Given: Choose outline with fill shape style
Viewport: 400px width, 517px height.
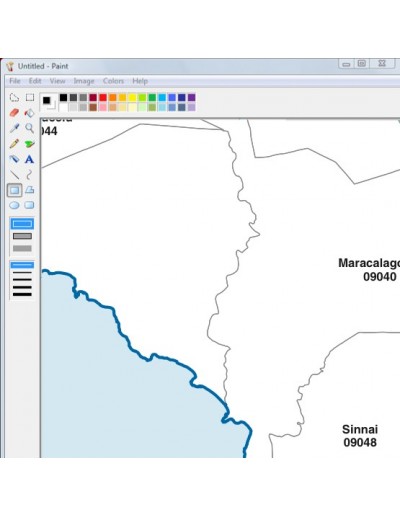Looking at the screenshot, I should [22, 236].
